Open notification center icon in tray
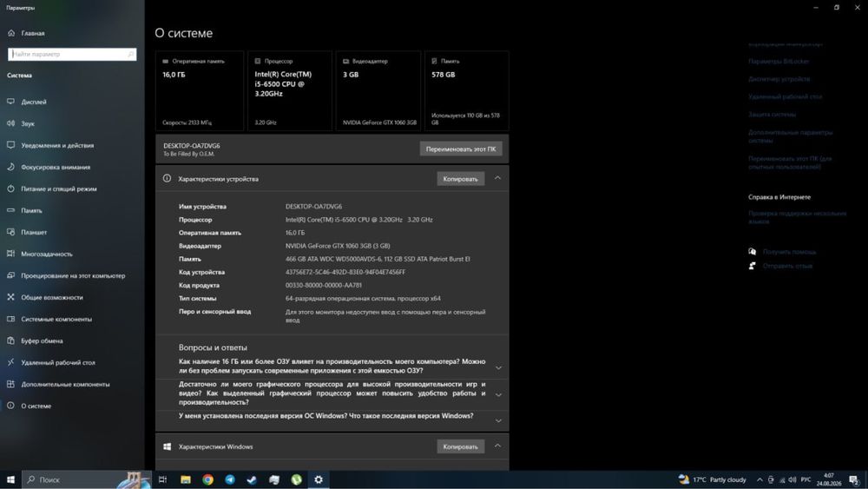The image size is (868, 489). 854,479
